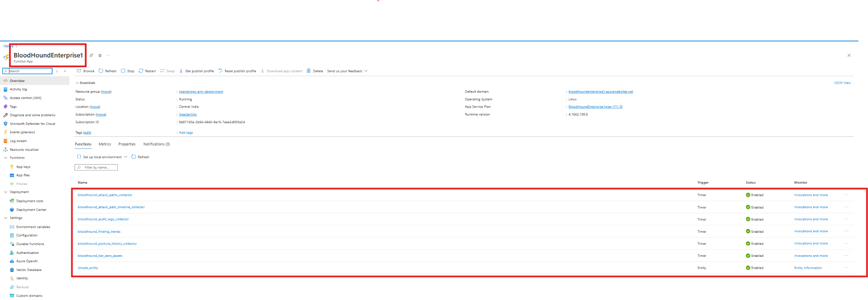Switch to the Properties tab
The width and height of the screenshot is (868, 300).
(127, 144)
